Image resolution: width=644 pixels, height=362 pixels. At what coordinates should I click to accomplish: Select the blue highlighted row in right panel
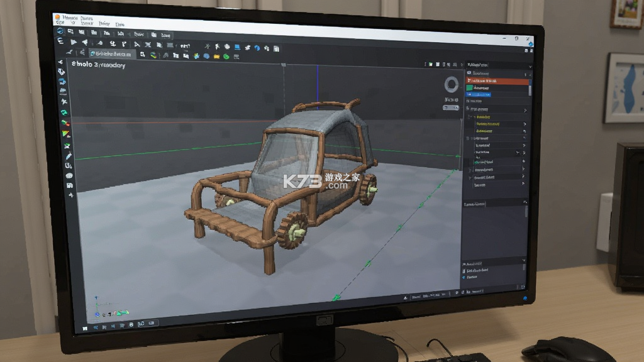[478, 94]
